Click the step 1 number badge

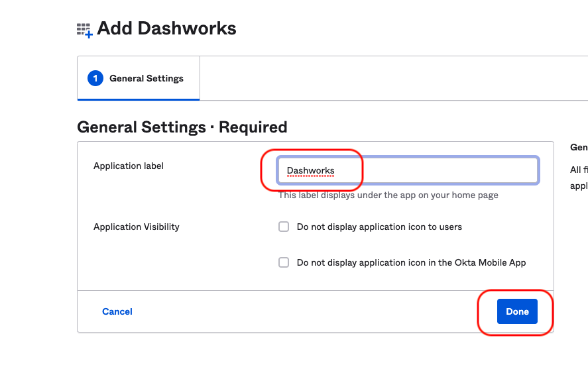pyautogui.click(x=95, y=78)
